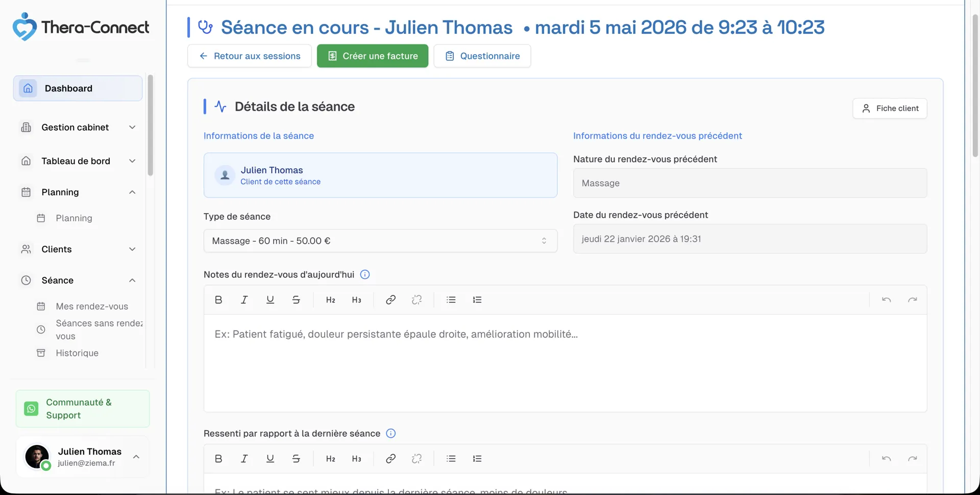Show info tooltip for today's notes

(x=365, y=274)
